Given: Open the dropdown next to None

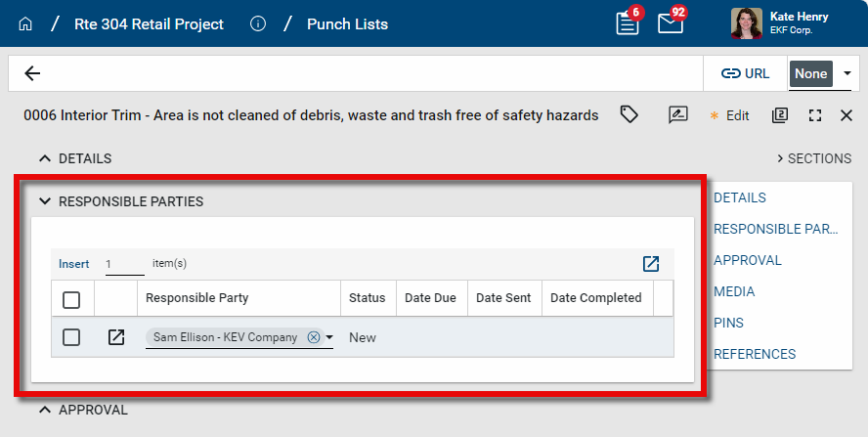Looking at the screenshot, I should click(x=846, y=73).
